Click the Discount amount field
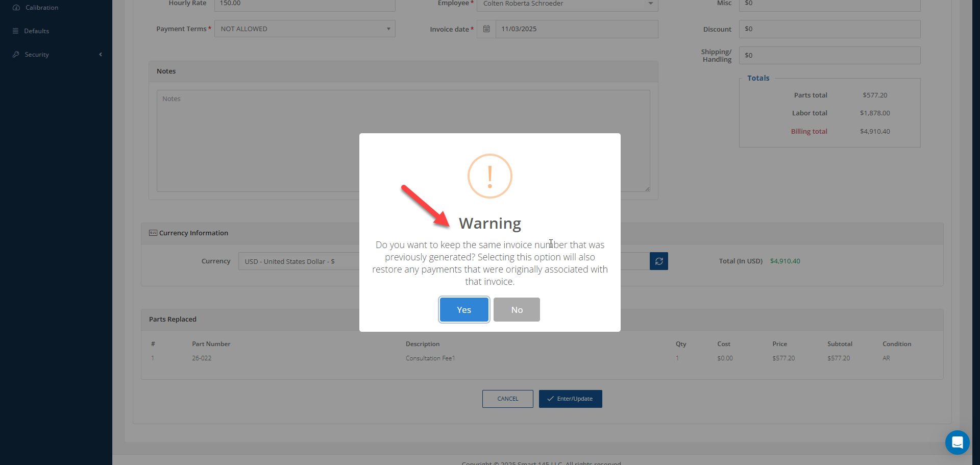Image resolution: width=980 pixels, height=465 pixels. tap(829, 29)
